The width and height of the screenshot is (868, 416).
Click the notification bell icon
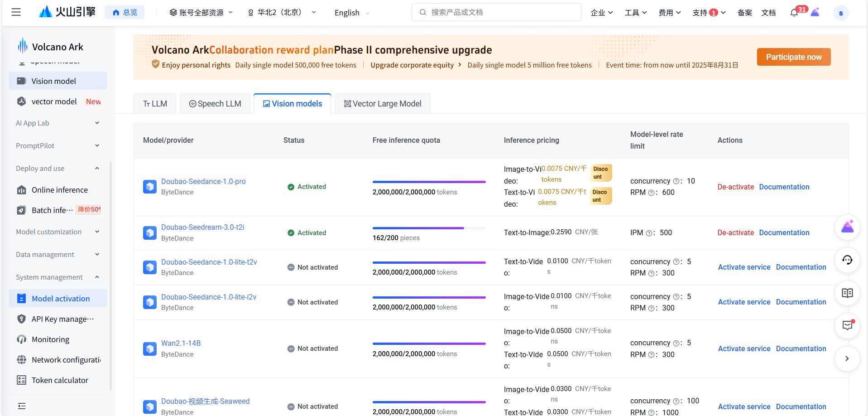pyautogui.click(x=794, y=13)
